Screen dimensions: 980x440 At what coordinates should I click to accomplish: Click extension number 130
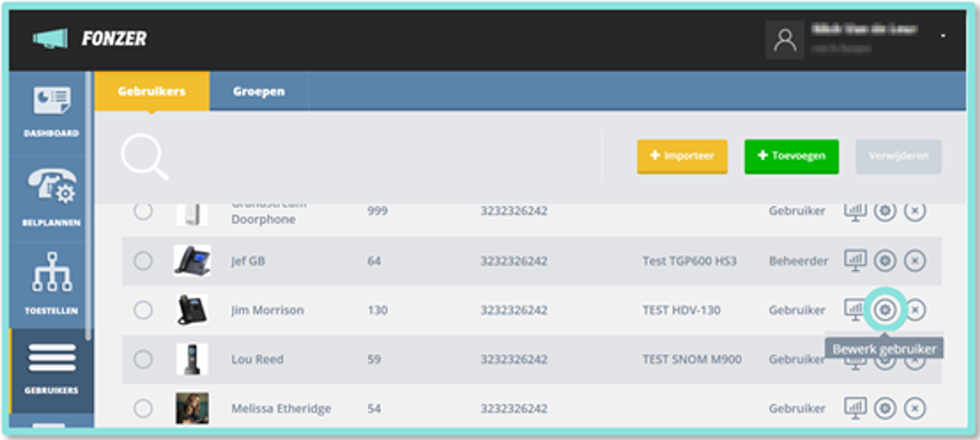377,310
